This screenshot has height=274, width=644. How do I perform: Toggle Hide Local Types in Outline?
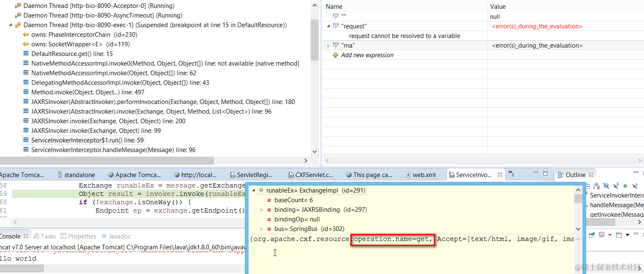(x=635, y=186)
